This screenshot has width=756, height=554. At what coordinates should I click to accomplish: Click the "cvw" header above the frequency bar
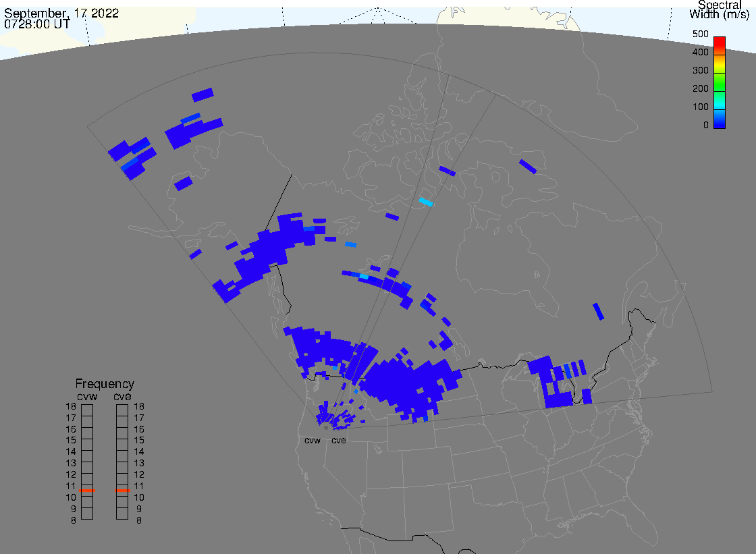(x=87, y=397)
